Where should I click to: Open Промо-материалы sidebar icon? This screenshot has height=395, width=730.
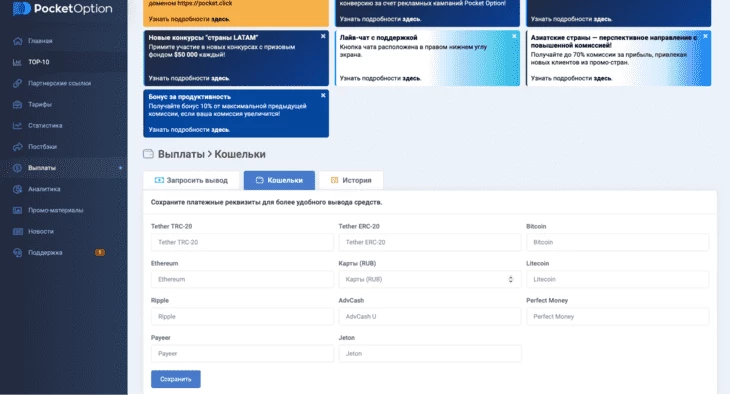coord(18,210)
